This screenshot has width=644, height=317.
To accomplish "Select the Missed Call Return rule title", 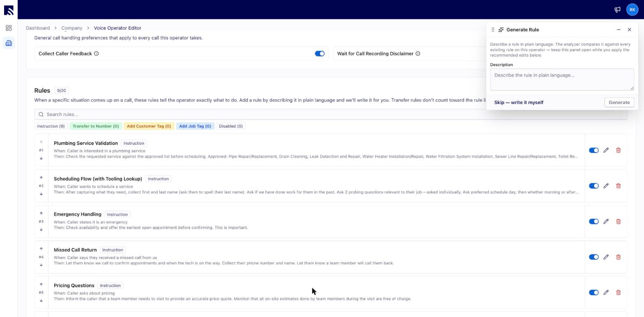I will [x=75, y=250].
